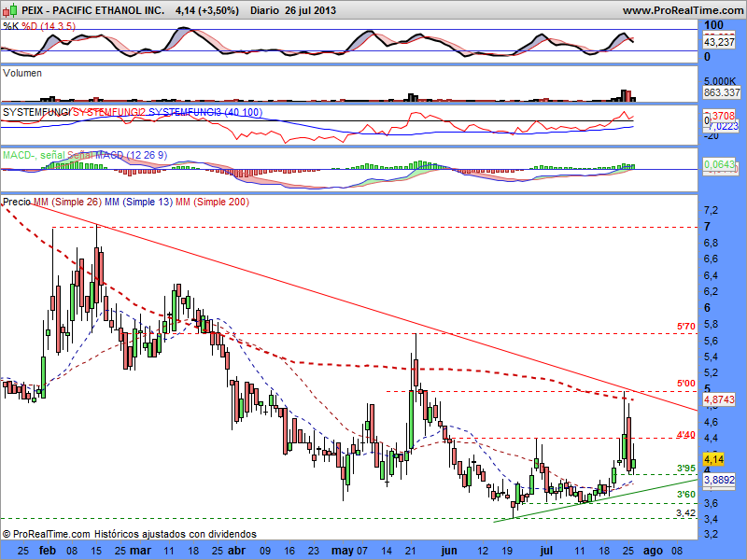Click the Señal MACD (12 26 9) label
Screen dimensions: 747x560
click(x=118, y=155)
